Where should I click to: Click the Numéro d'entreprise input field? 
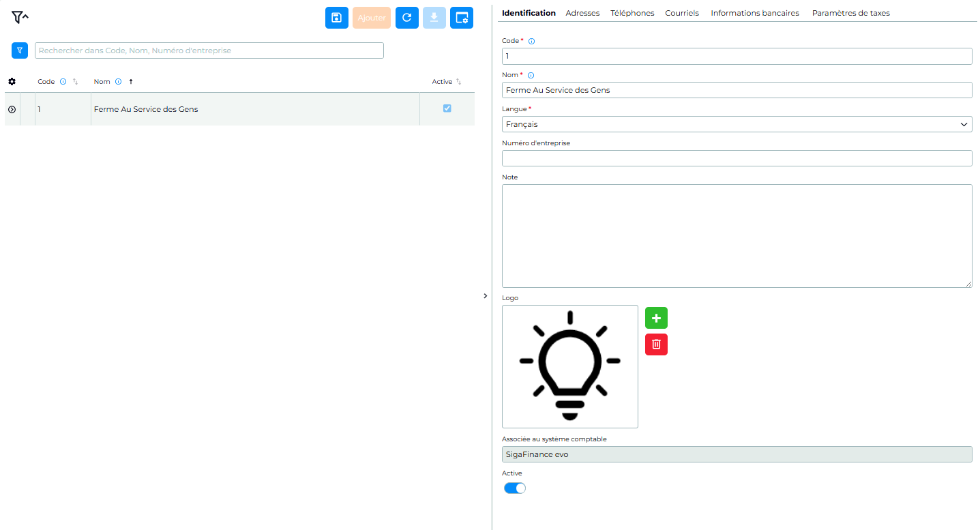[x=737, y=158]
